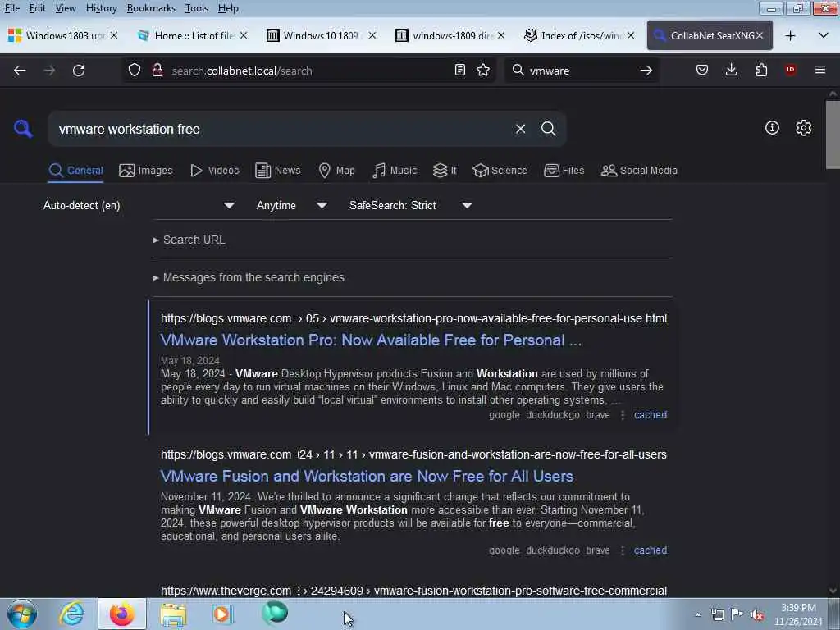
Task: Open theverge.com result URL
Action: 413,591
